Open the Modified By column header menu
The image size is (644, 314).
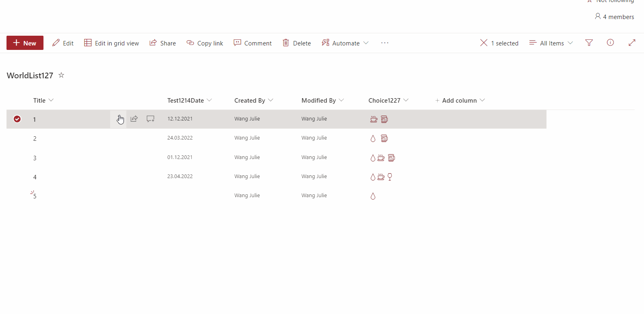[323, 100]
